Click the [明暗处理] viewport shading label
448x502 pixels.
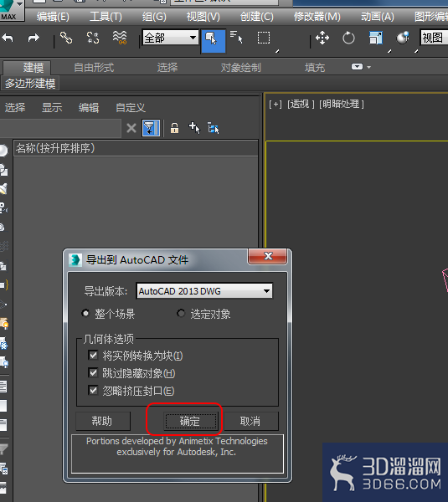point(342,104)
